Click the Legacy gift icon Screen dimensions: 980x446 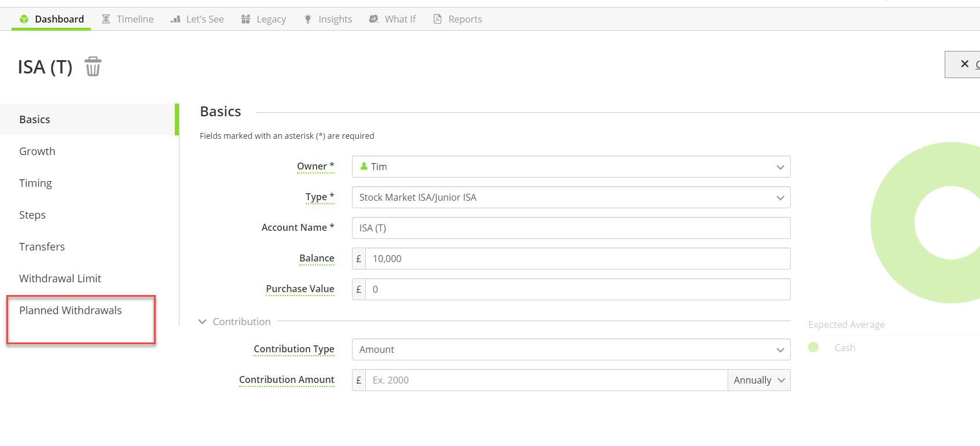[x=245, y=19]
